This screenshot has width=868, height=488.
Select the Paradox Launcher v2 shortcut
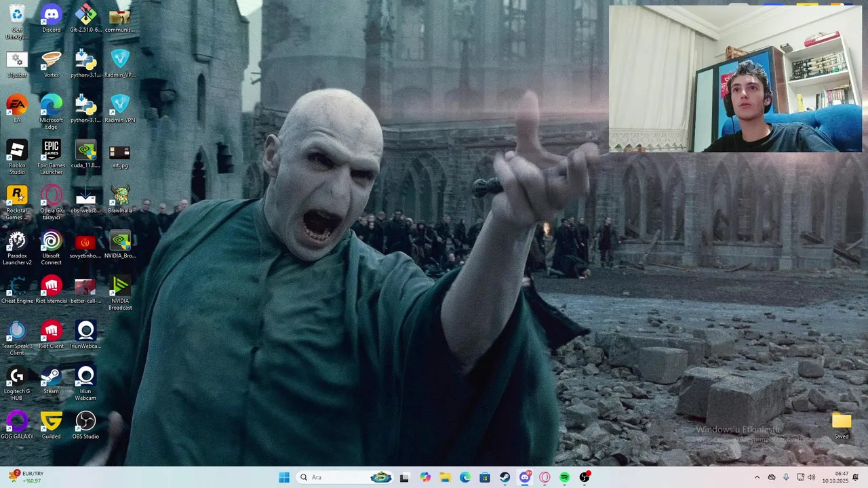click(x=17, y=248)
